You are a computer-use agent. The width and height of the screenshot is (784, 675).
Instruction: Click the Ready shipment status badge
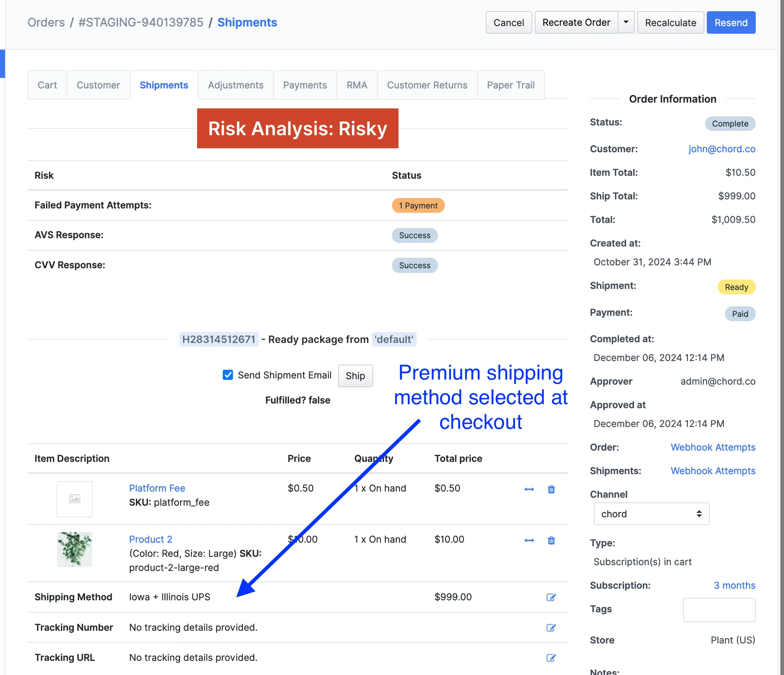click(x=736, y=287)
